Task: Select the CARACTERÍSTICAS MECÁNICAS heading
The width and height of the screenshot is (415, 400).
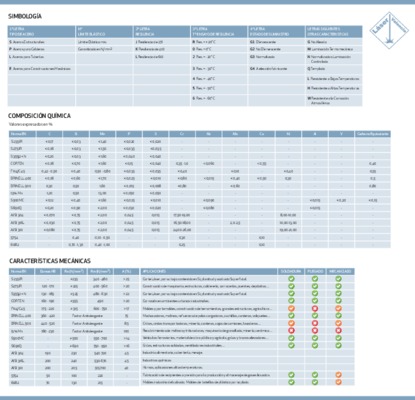Action: [50, 261]
